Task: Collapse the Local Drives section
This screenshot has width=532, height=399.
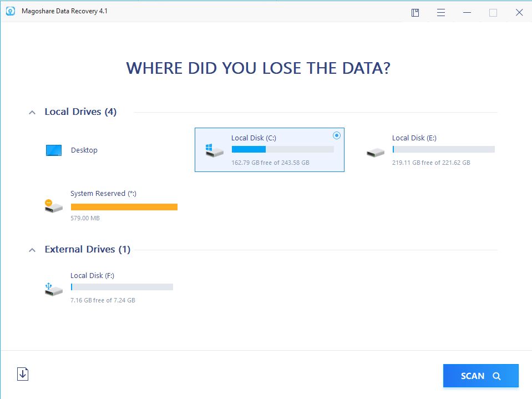Action: pyautogui.click(x=32, y=112)
